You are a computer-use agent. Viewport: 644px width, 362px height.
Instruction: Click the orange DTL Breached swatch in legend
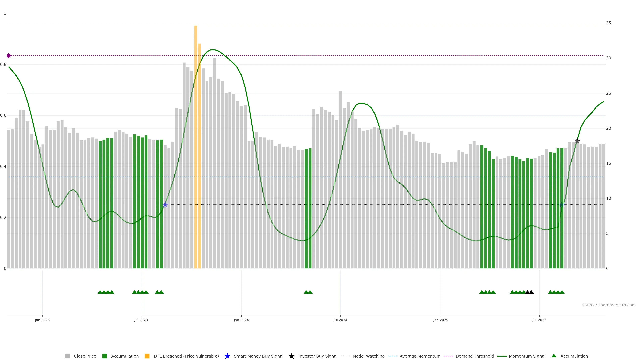[x=147, y=356]
